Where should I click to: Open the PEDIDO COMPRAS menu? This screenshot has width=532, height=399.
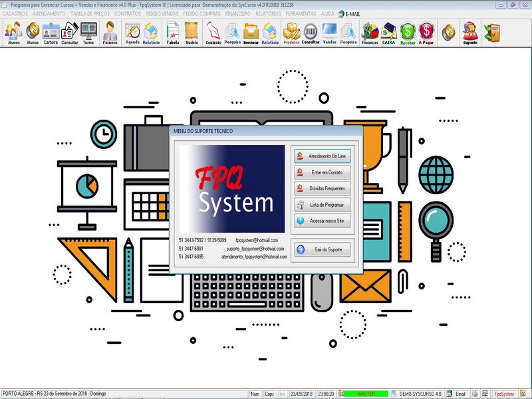[202, 13]
